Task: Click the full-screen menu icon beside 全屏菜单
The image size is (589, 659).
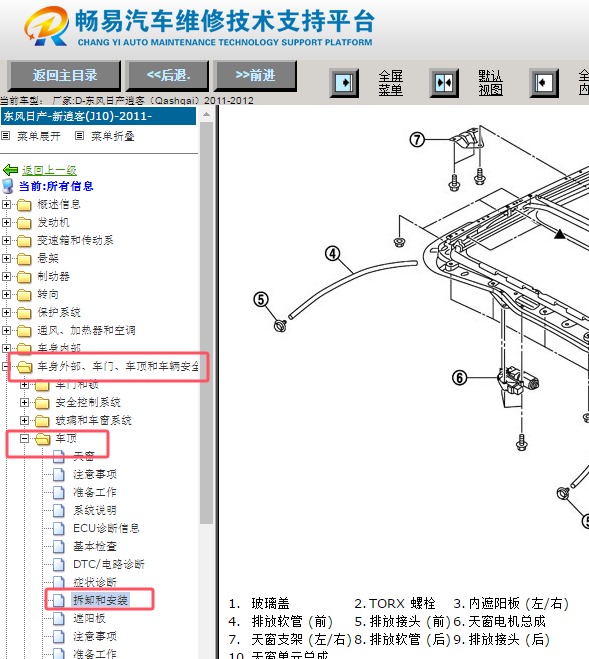Action: 344,83
